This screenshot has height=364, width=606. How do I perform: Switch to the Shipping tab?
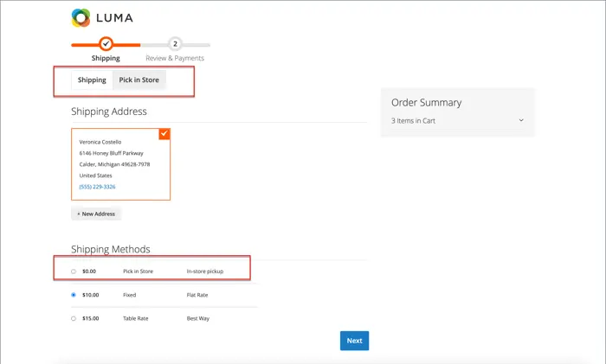click(x=92, y=80)
